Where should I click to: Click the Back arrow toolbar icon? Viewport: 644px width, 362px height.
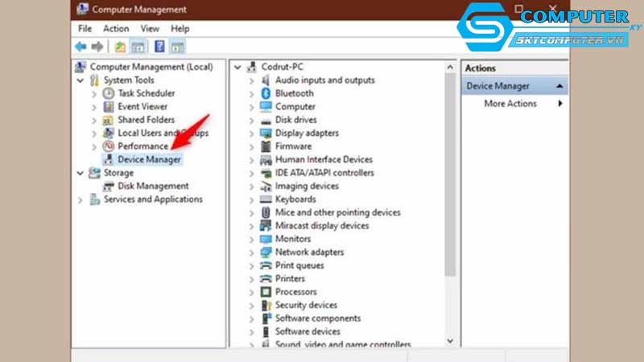tap(81, 47)
